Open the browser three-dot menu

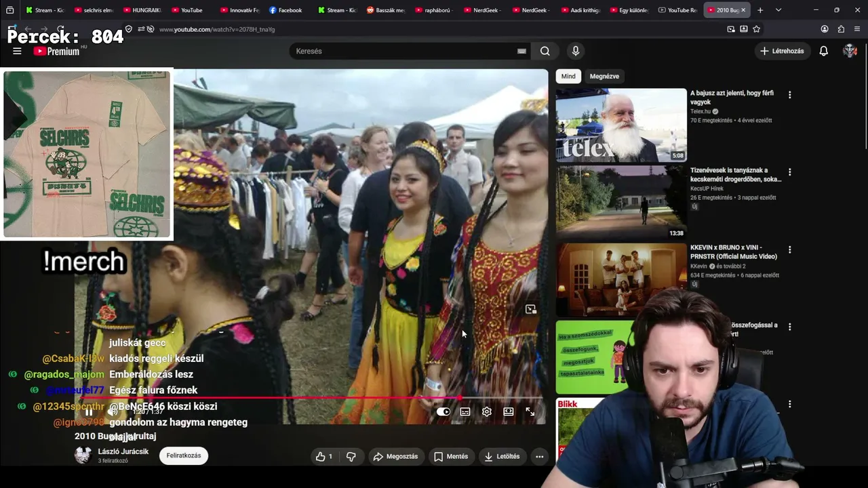857,29
